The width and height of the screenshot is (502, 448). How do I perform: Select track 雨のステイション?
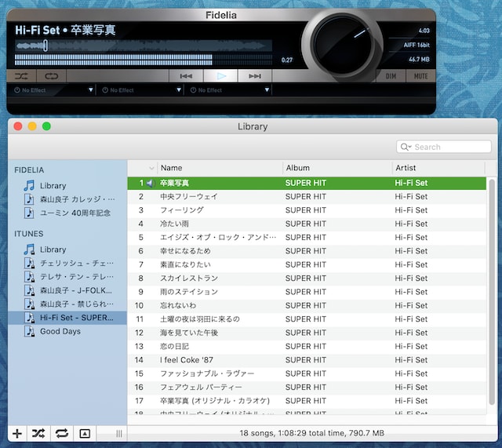[x=307, y=292]
